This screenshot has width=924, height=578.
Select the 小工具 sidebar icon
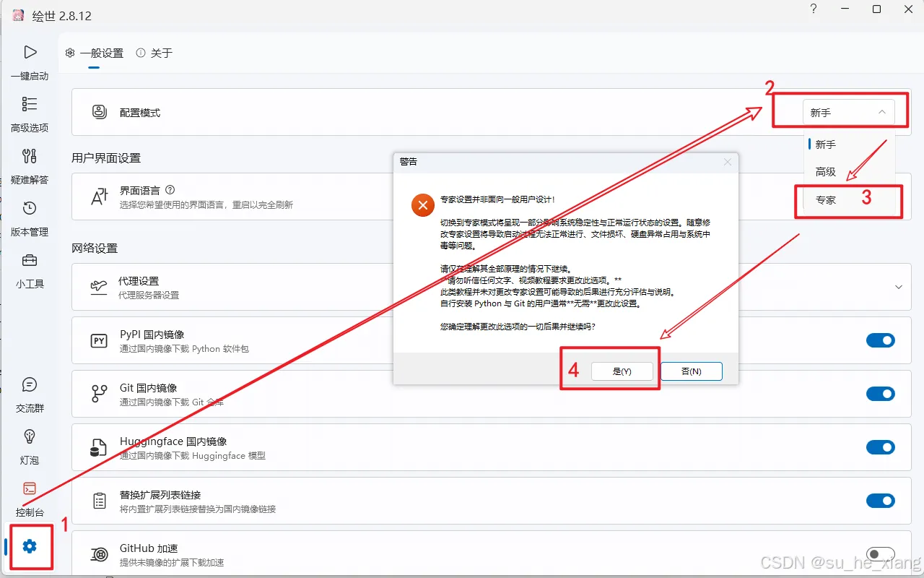(x=30, y=269)
